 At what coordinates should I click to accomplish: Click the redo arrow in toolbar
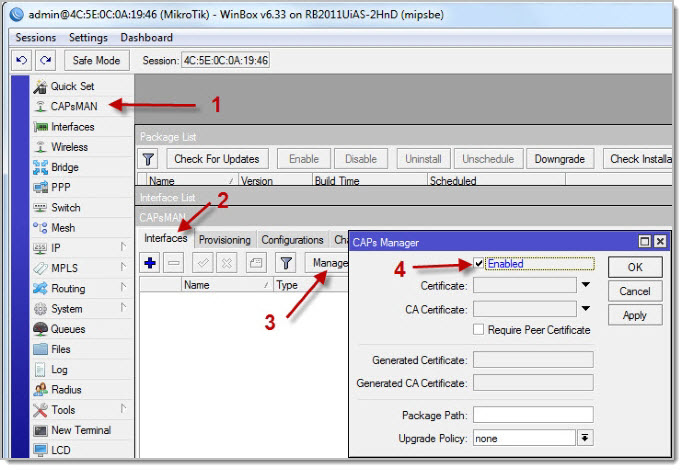[x=45, y=61]
